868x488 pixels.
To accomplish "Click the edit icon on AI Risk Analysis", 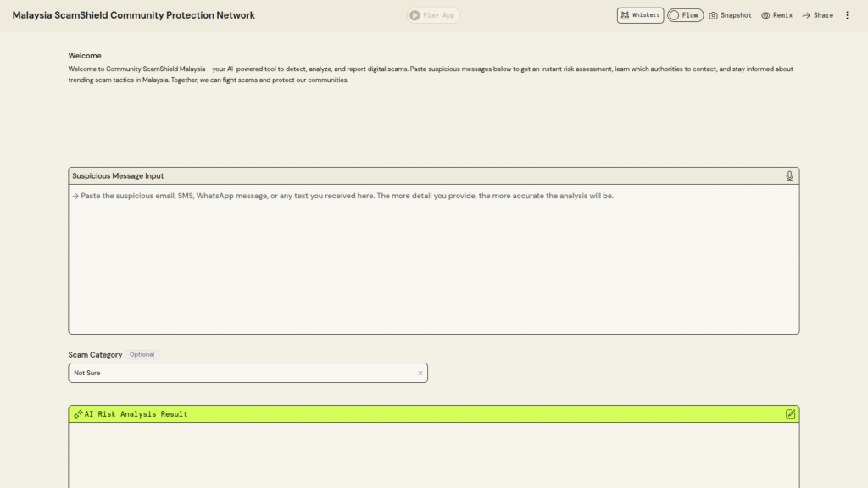I will pyautogui.click(x=790, y=414).
